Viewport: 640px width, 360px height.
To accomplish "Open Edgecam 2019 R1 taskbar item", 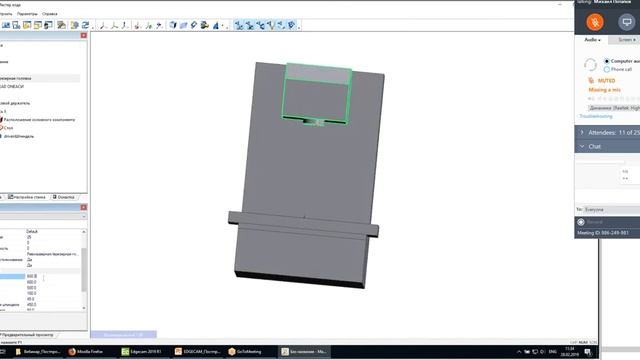I will pos(142,351).
